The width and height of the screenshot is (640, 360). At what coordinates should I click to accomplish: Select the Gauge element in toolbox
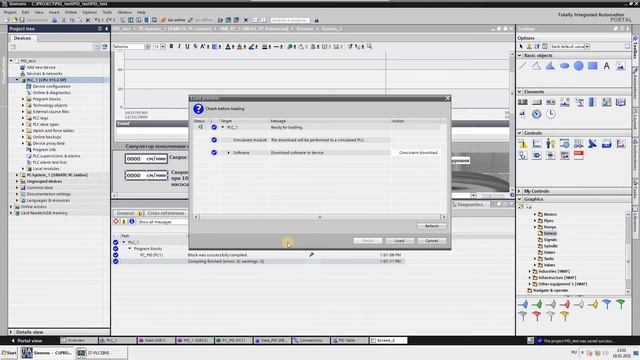click(536, 114)
